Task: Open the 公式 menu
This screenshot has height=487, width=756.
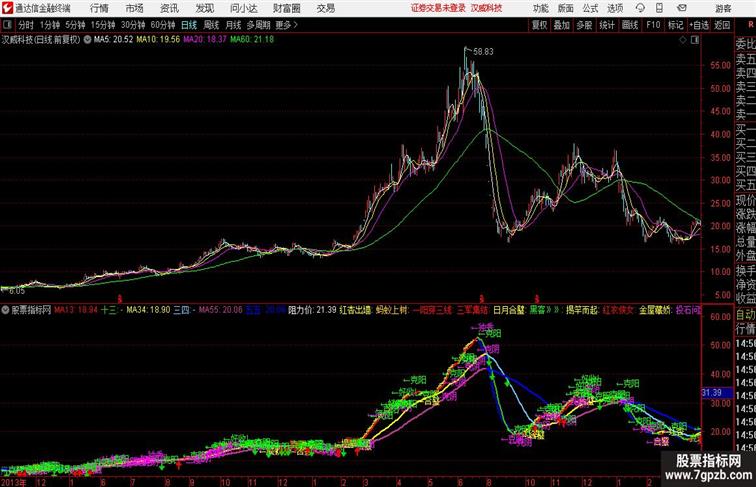Action: coord(590,8)
